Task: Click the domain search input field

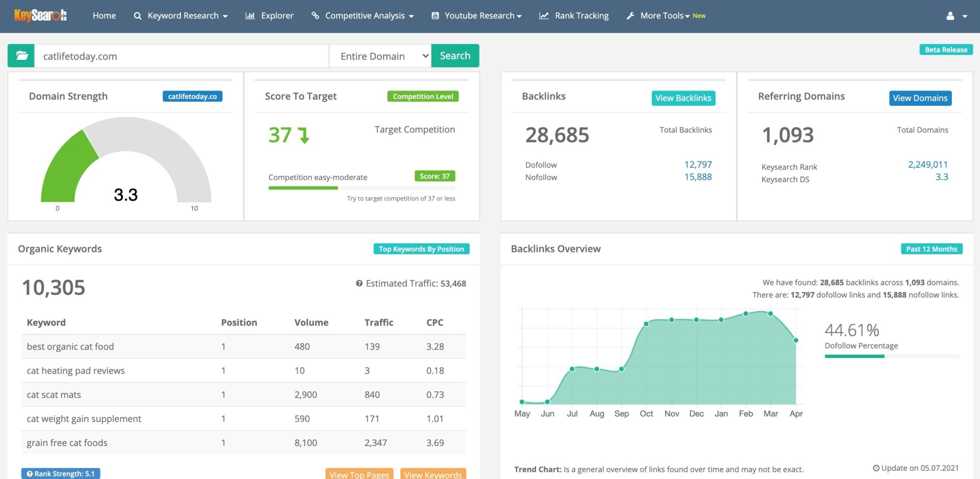Action: point(181,56)
